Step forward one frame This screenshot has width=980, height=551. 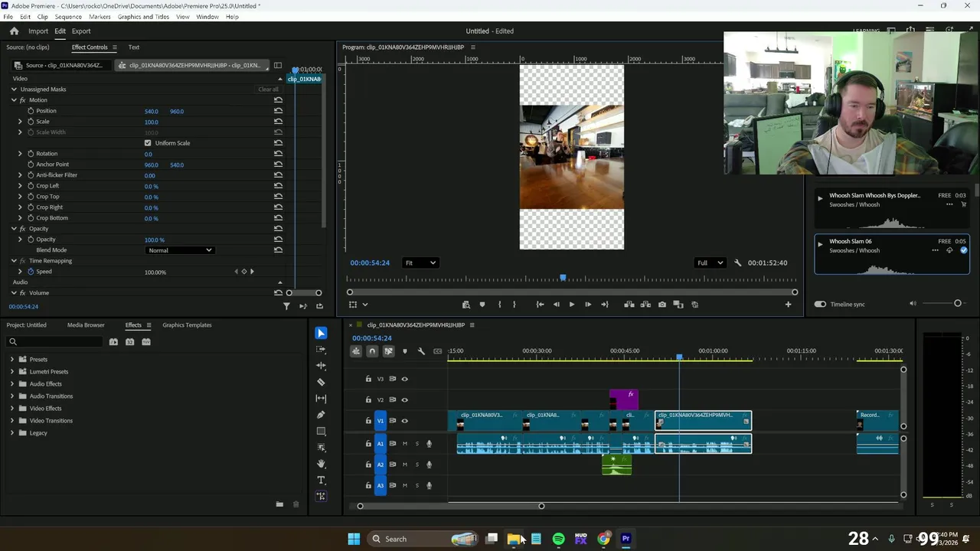587,305
